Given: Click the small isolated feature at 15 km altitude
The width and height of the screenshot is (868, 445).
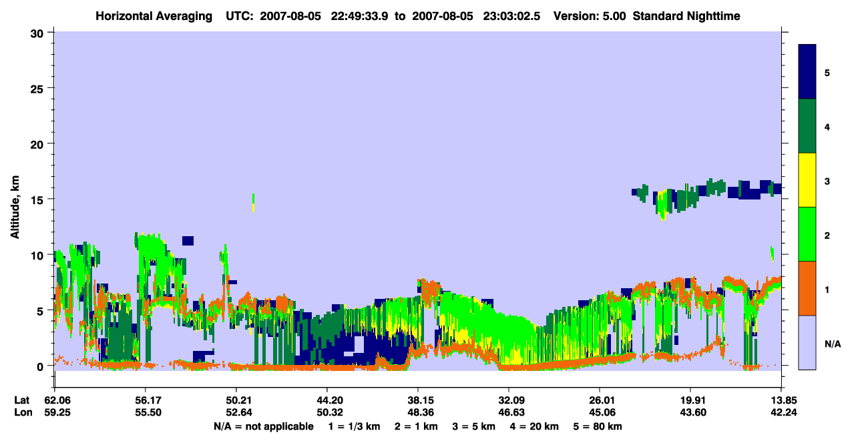Looking at the screenshot, I should (253, 202).
